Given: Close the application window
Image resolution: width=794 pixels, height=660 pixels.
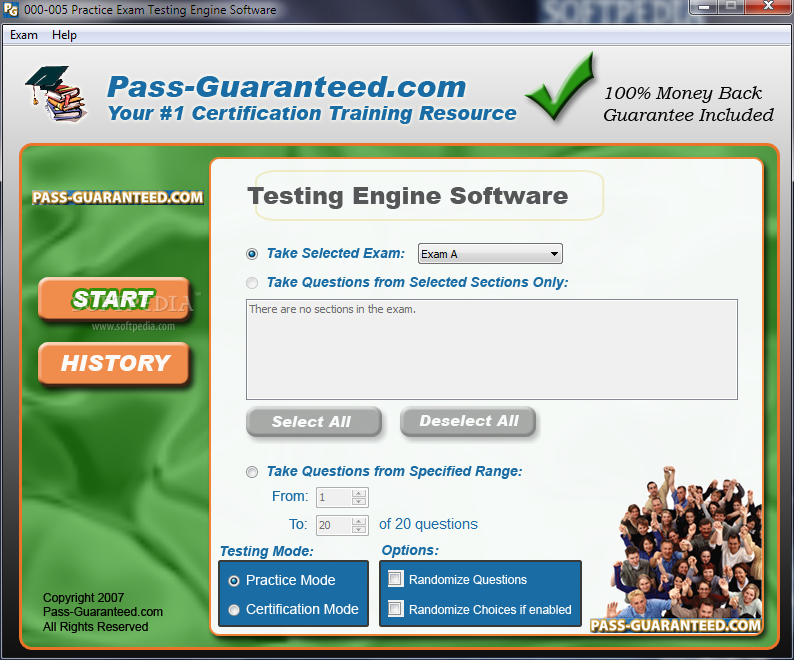Looking at the screenshot, I should 768,7.
